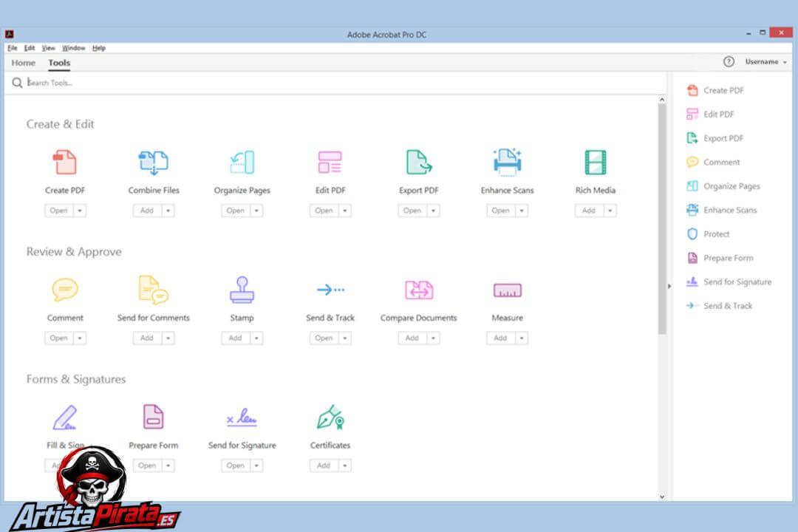Select Edit PDF in the right sidebar

click(710, 114)
